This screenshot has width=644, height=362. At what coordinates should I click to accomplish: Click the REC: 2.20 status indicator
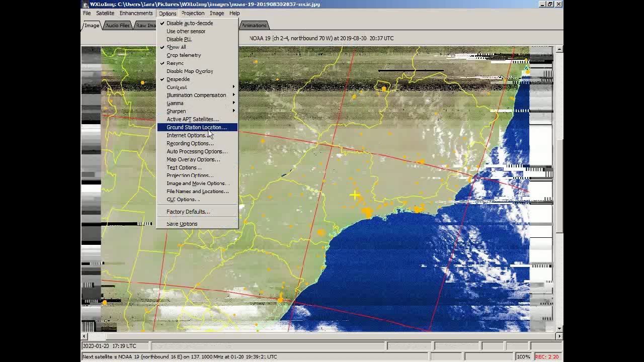[547, 356]
